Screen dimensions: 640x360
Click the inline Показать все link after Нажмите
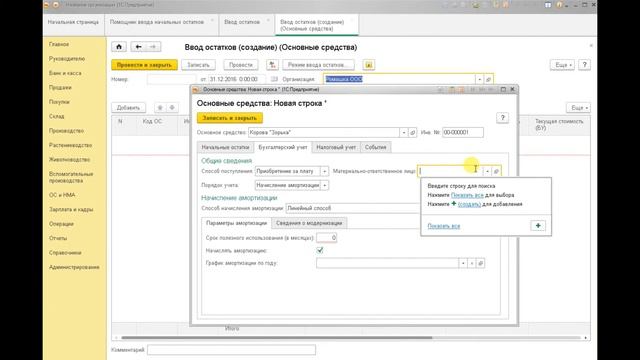point(467,195)
